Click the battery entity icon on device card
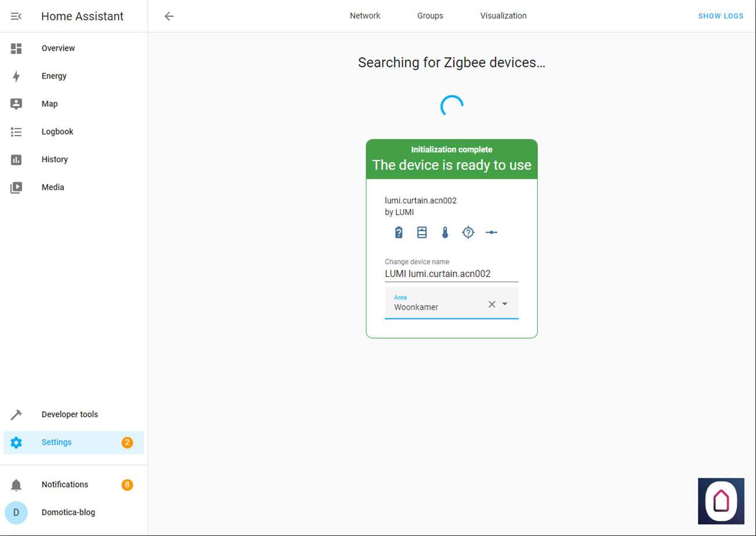This screenshot has width=756, height=536. (x=398, y=233)
